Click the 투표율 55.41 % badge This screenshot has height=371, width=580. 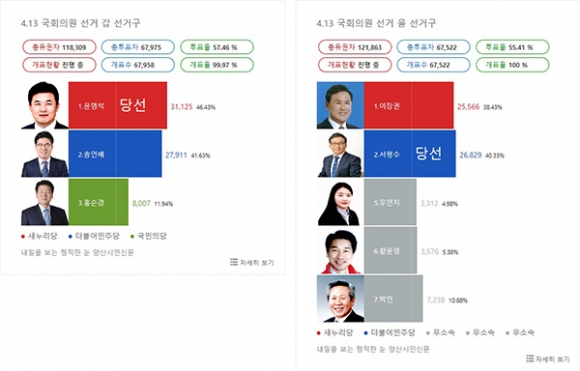(512, 47)
